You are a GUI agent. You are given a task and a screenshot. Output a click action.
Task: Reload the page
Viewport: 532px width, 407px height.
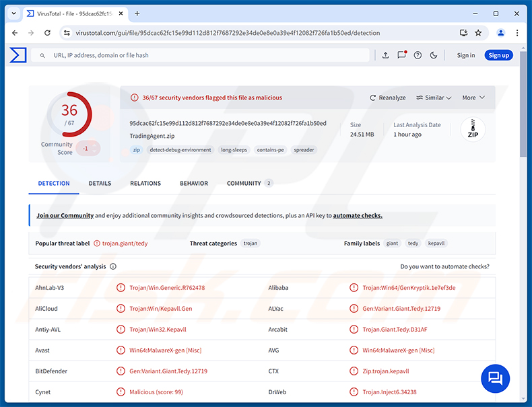(48, 33)
